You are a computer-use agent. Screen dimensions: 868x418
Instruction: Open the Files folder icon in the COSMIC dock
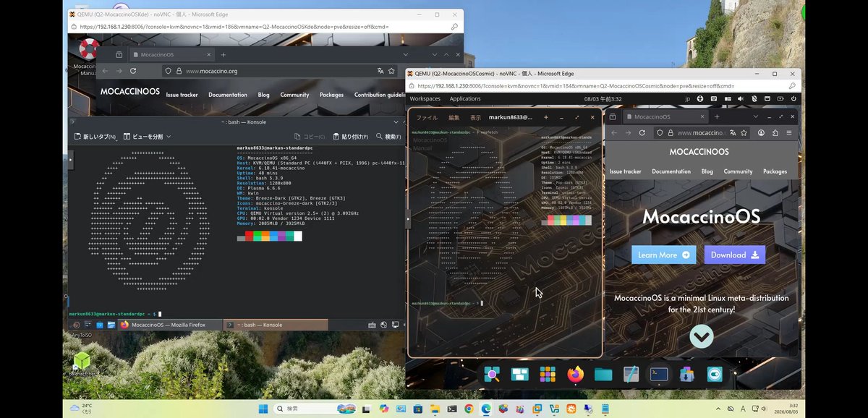(603, 374)
